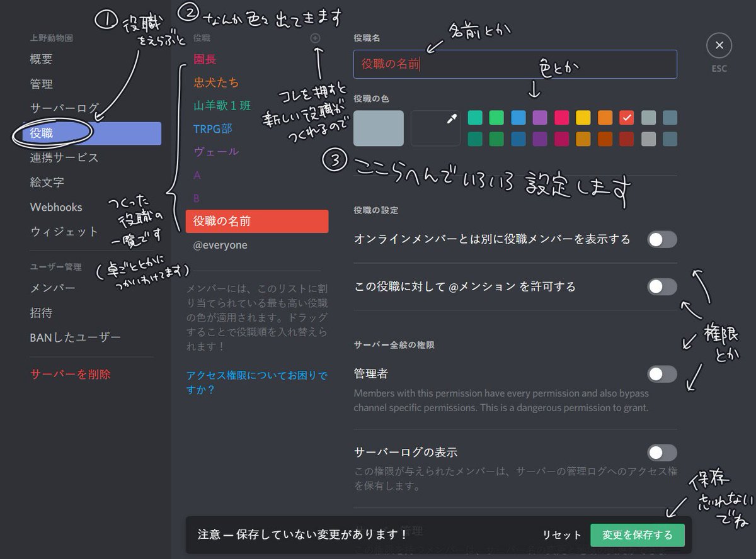Pick the dark red swatch in bottom row
This screenshot has height=559, width=756.
[x=626, y=138]
